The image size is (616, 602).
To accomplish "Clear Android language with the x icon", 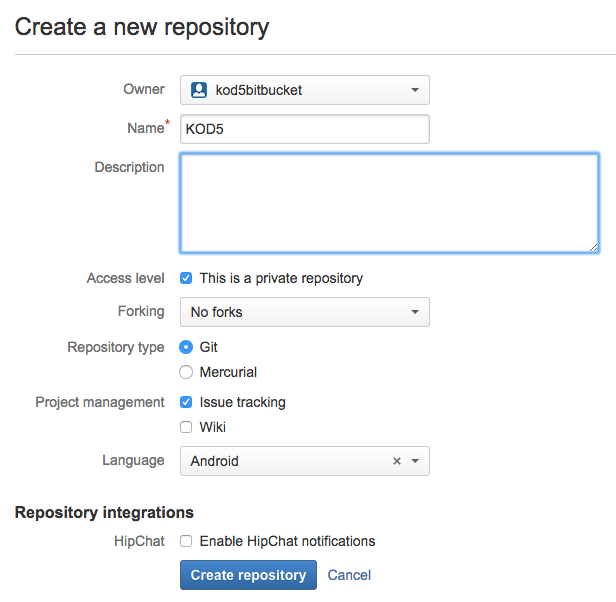I will pyautogui.click(x=397, y=461).
